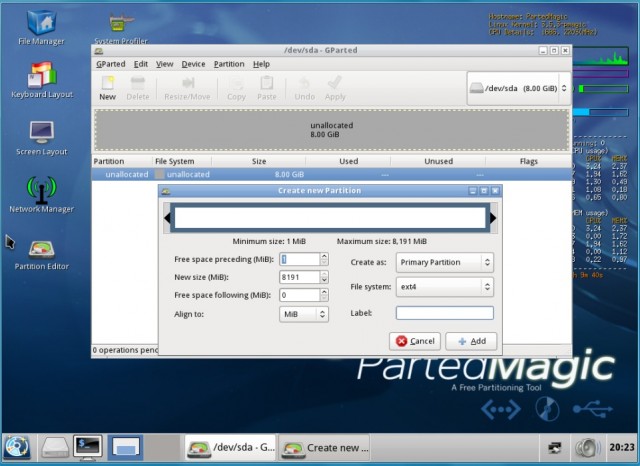Screen dimensions: 640x466
Task: Open Keyboard Layout desktop icon
Action: point(42,80)
